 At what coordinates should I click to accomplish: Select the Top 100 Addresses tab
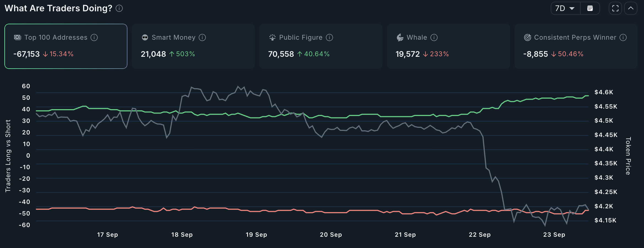(x=66, y=46)
